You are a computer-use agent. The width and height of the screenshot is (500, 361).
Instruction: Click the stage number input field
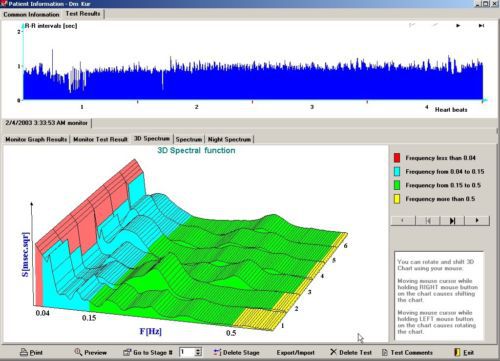[x=187, y=352]
